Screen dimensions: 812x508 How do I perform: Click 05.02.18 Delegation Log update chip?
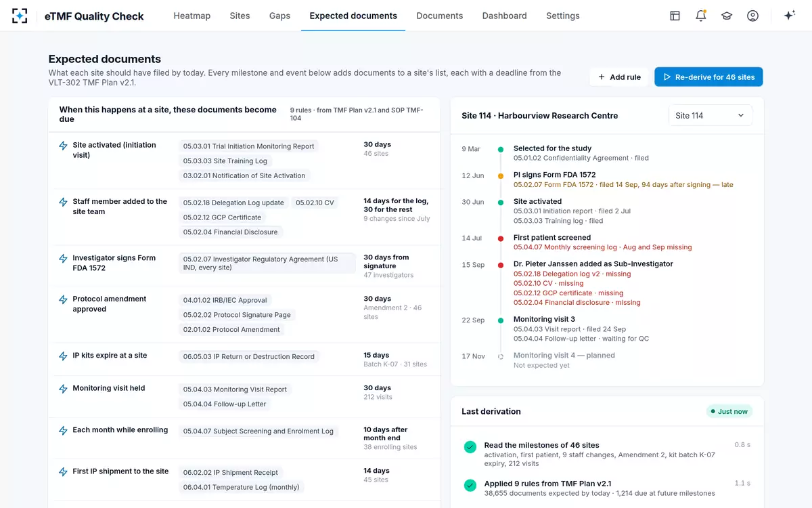233,203
